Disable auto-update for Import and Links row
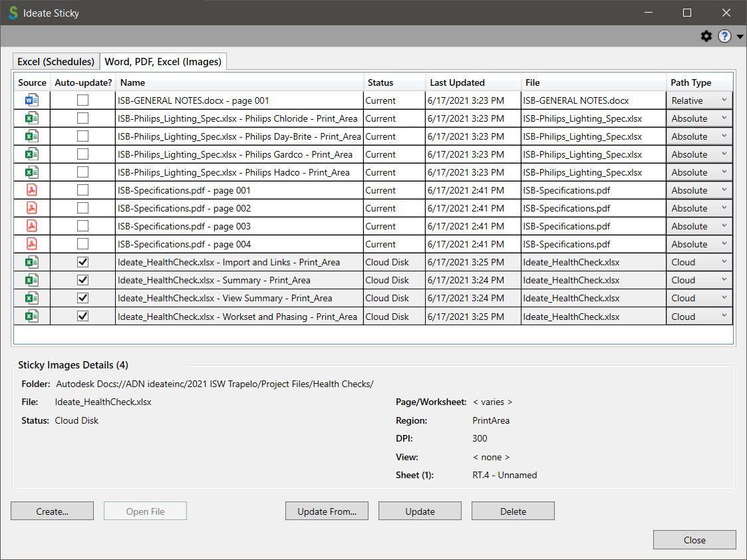The height and width of the screenshot is (560, 747). tap(83, 262)
